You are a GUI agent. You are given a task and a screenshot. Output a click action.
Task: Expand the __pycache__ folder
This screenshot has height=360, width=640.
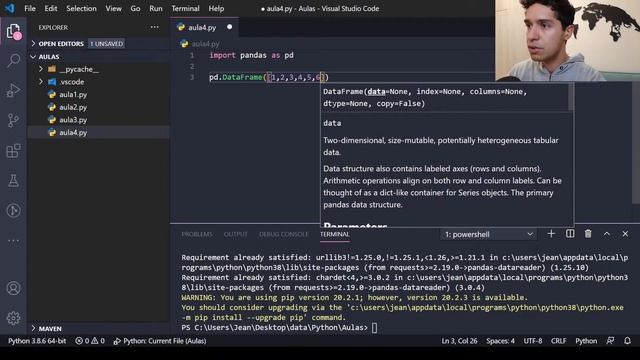(79, 69)
